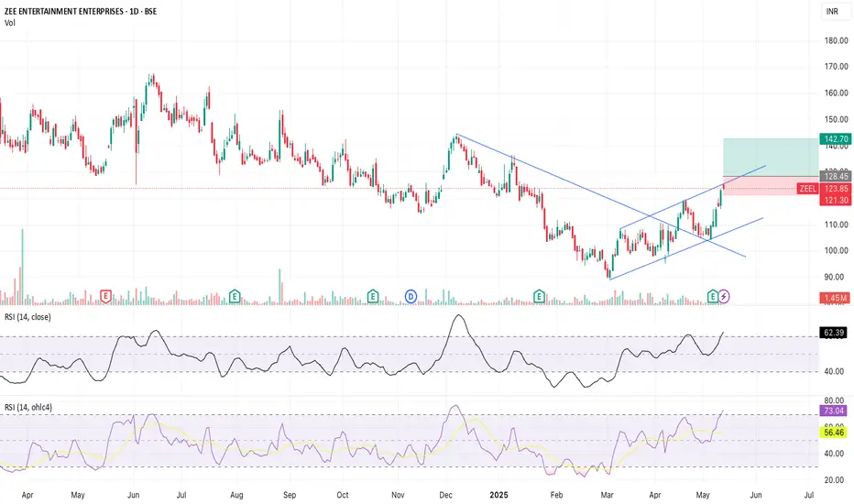Click the green E marker between Oct and Nov
854x504 pixels.
point(373,296)
